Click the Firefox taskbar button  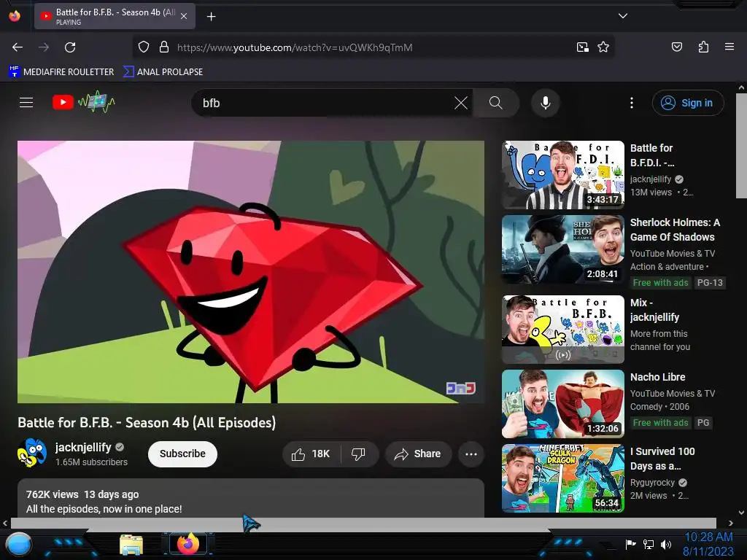(x=187, y=544)
